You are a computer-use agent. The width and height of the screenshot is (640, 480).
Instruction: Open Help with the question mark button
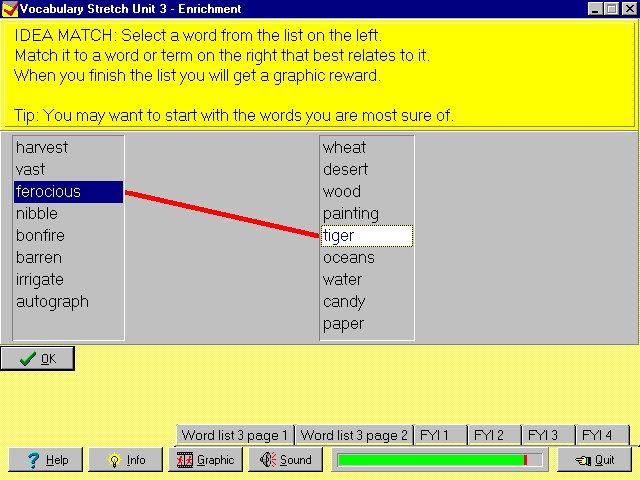pos(45,460)
